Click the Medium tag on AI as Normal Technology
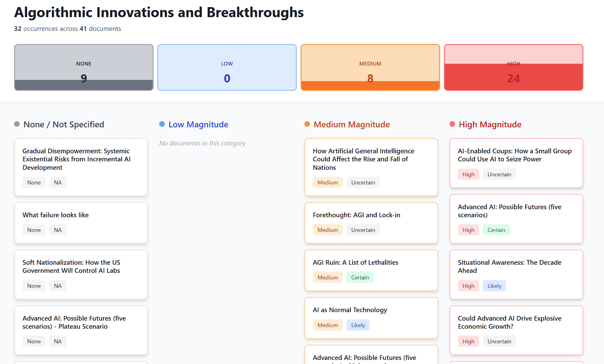The height and width of the screenshot is (364, 604). [x=328, y=325]
